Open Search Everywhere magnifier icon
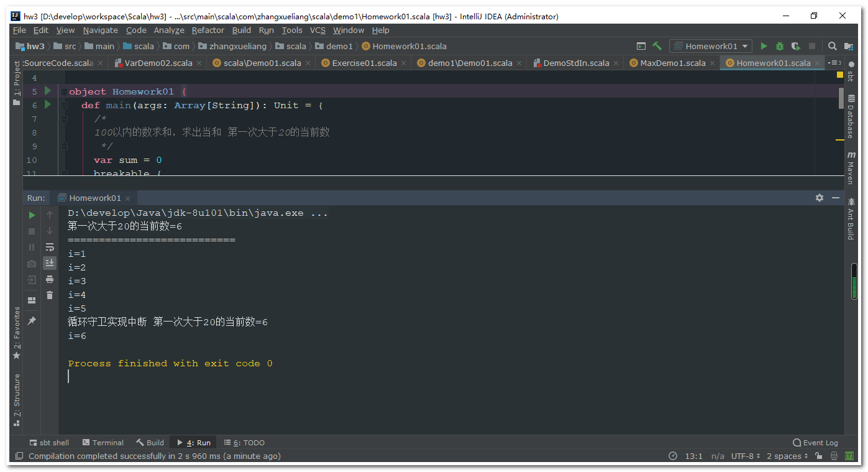 [x=833, y=46]
